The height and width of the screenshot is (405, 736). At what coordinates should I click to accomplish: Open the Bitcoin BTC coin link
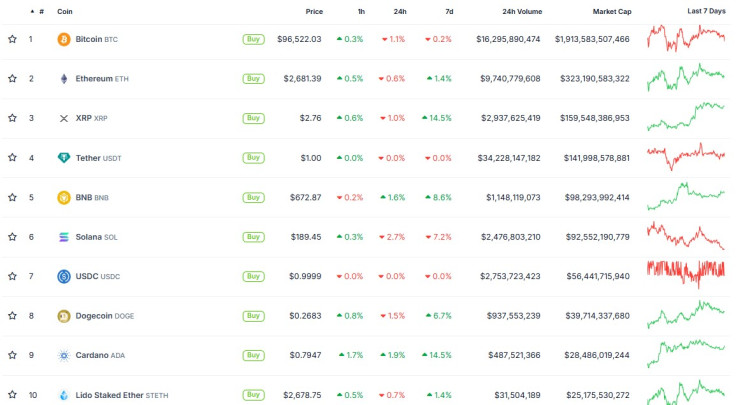pos(97,39)
